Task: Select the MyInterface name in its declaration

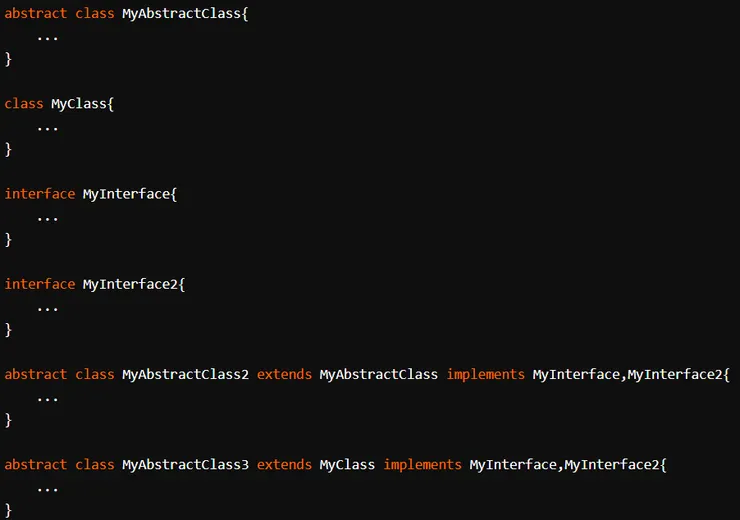Action: pyautogui.click(x=126, y=193)
